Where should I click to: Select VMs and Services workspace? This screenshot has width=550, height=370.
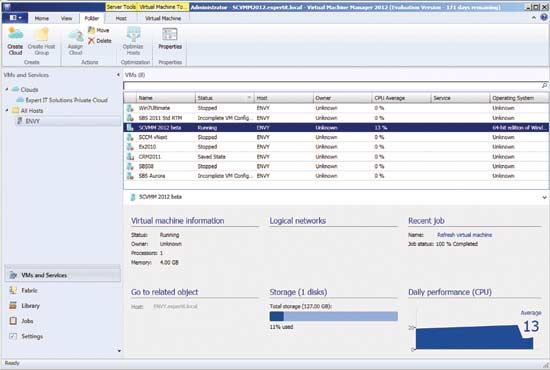point(63,275)
